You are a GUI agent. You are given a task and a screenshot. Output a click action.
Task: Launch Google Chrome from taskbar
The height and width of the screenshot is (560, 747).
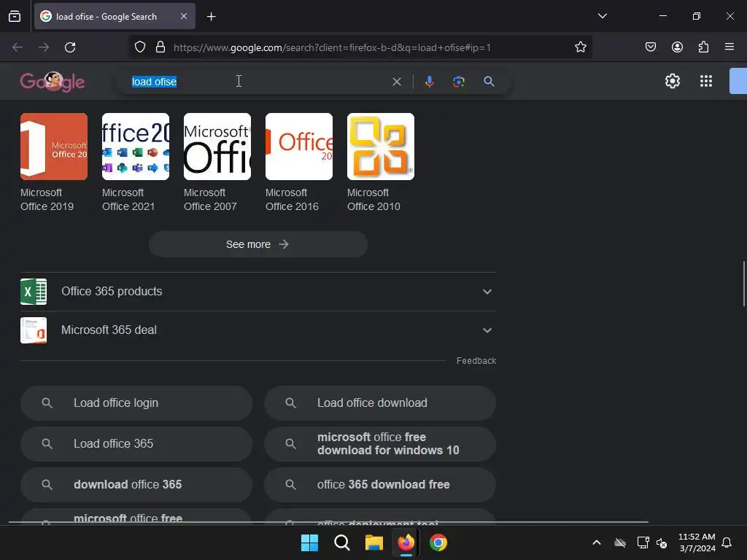pyautogui.click(x=438, y=542)
